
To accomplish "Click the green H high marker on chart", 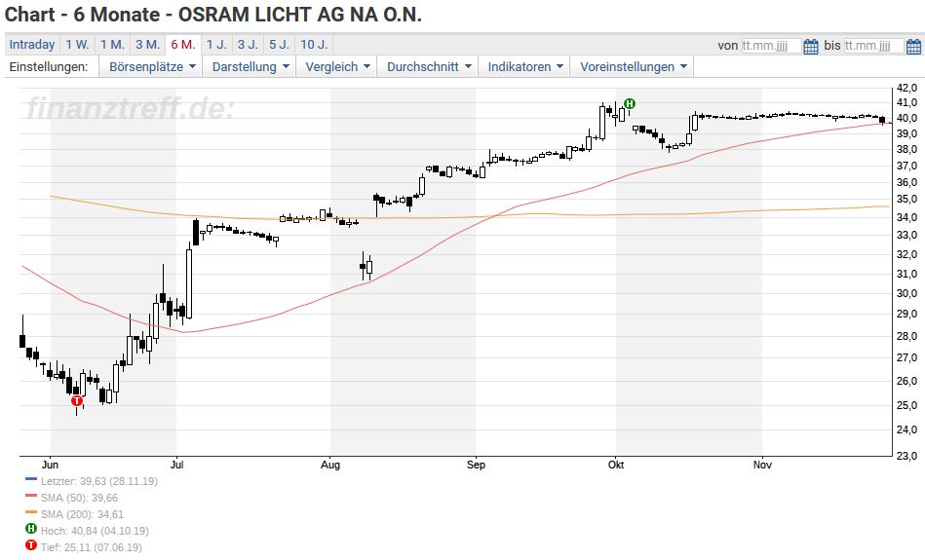I will [x=630, y=104].
